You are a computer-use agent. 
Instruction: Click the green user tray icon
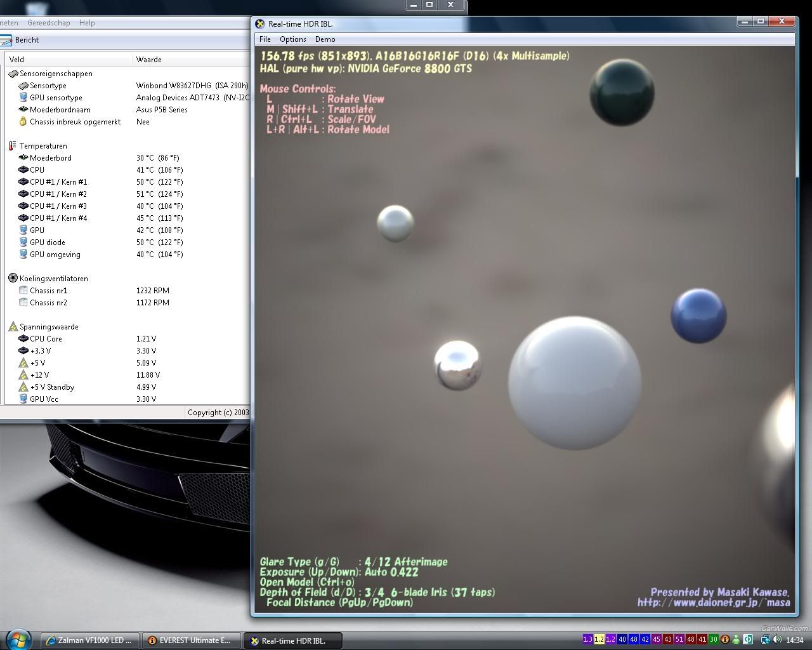click(x=737, y=640)
